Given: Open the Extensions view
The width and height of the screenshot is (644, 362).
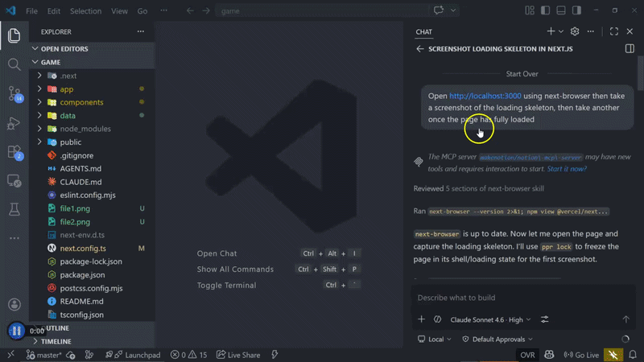Looking at the screenshot, I should (14, 152).
